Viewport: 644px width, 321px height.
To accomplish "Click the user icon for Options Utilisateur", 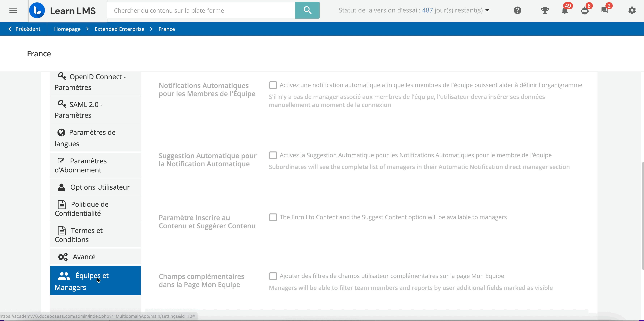I will click(62, 187).
